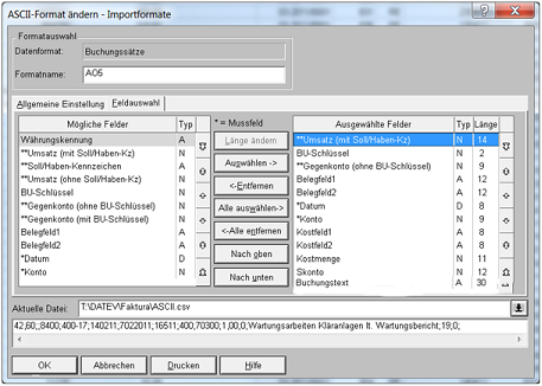Move selected field up with Nach oben
The image size is (542, 386).
(251, 254)
